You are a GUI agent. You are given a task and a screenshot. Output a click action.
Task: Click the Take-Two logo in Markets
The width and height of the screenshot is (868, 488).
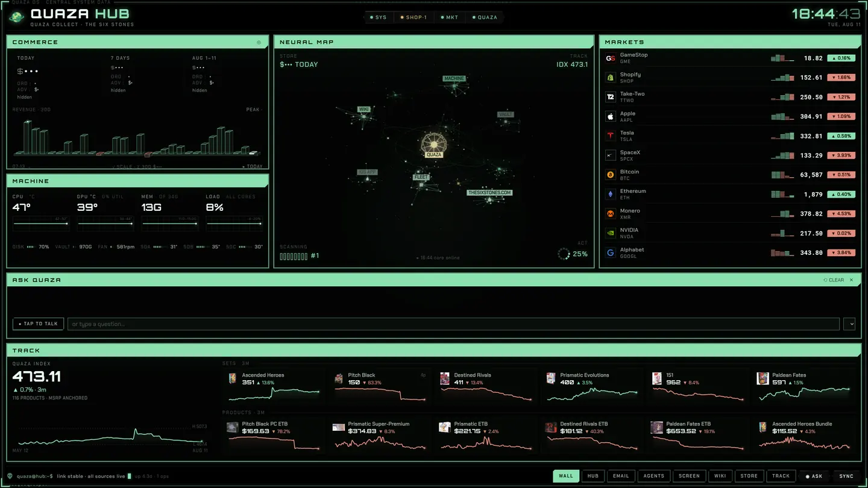coord(611,97)
